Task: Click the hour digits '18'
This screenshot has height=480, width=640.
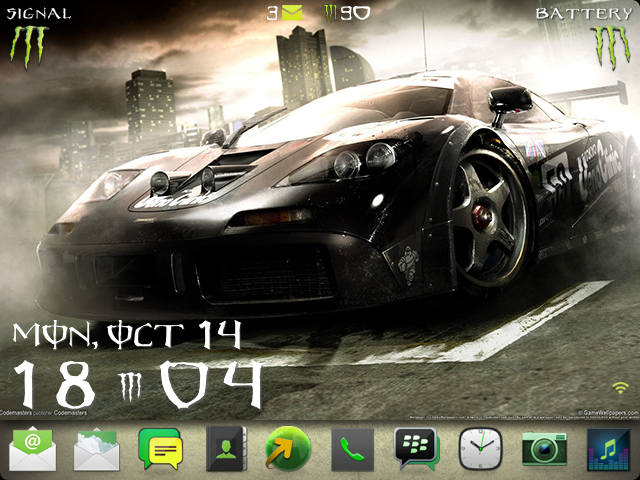Action: coord(54,384)
